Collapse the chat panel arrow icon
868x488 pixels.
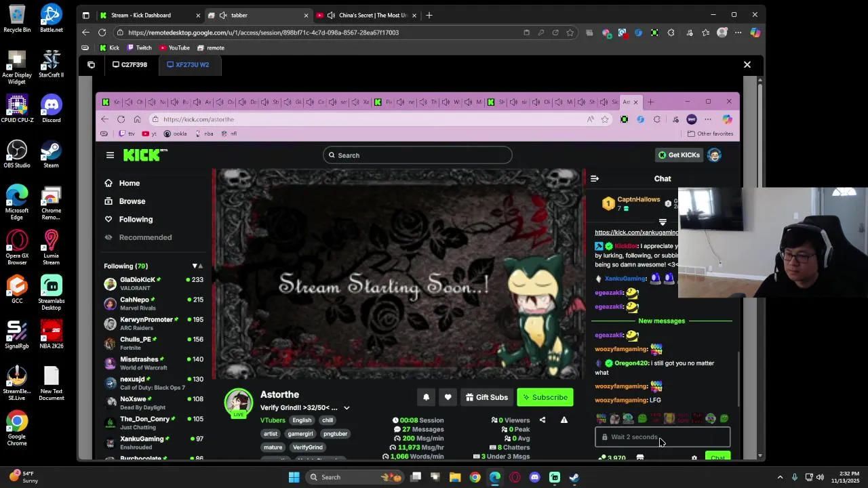coord(595,179)
